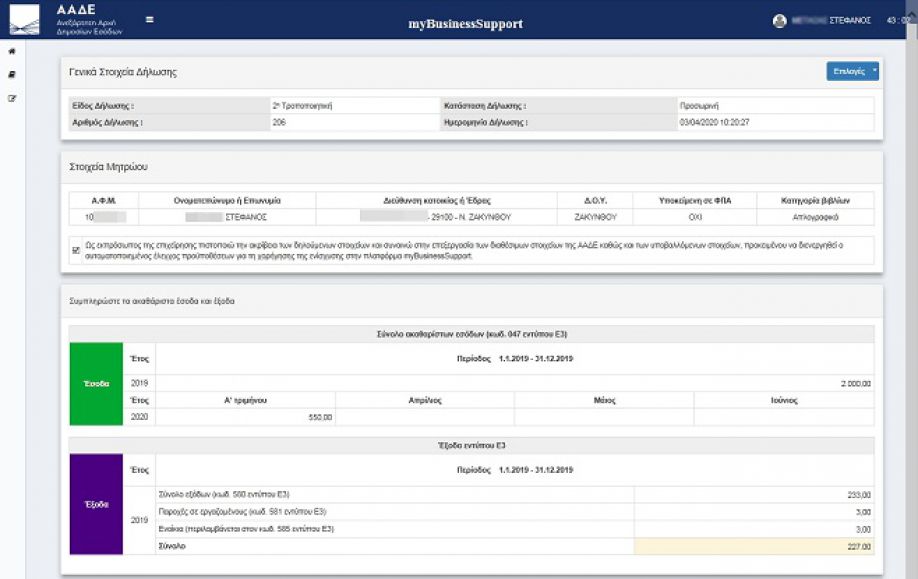Open the ΣΤΕΦΑΝΟΣ user name menu
Viewport: 918px width, 579px height.
(x=831, y=20)
